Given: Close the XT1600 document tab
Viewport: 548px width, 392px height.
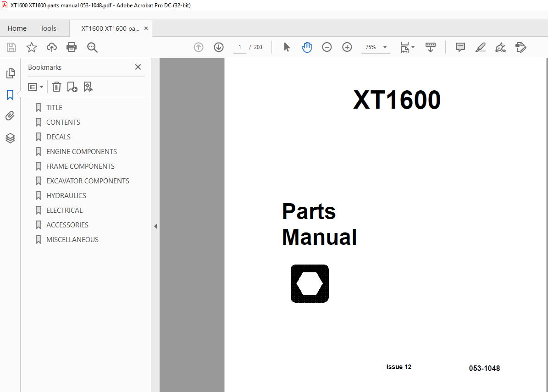Looking at the screenshot, I should pyautogui.click(x=146, y=28).
